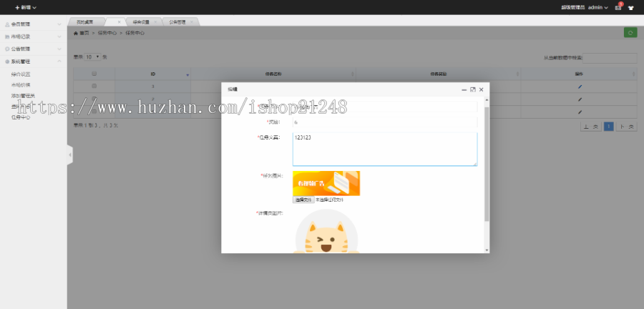This screenshot has width=644, height=309.
Task: Click the green refresh button
Action: click(630, 32)
